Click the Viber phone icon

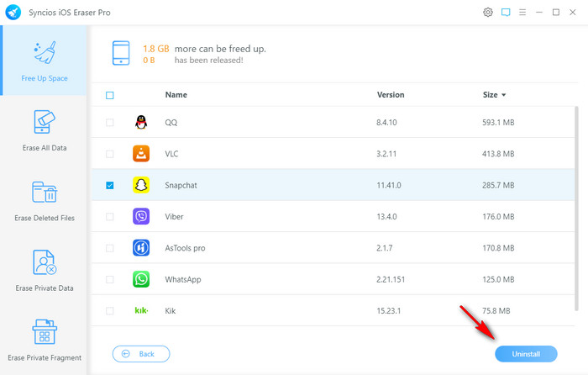point(141,217)
